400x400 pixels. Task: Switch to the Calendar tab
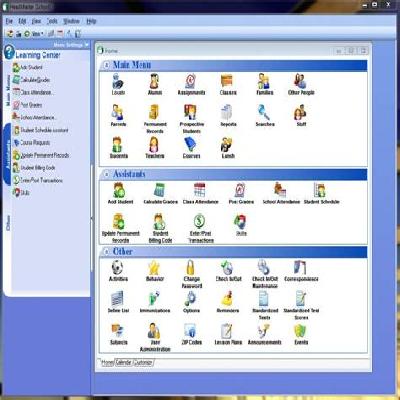click(x=124, y=362)
